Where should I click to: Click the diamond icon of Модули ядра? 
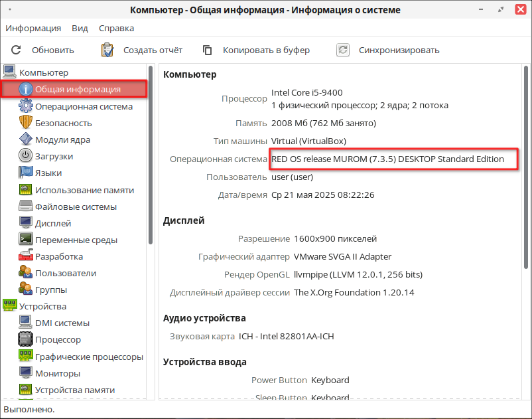point(25,139)
